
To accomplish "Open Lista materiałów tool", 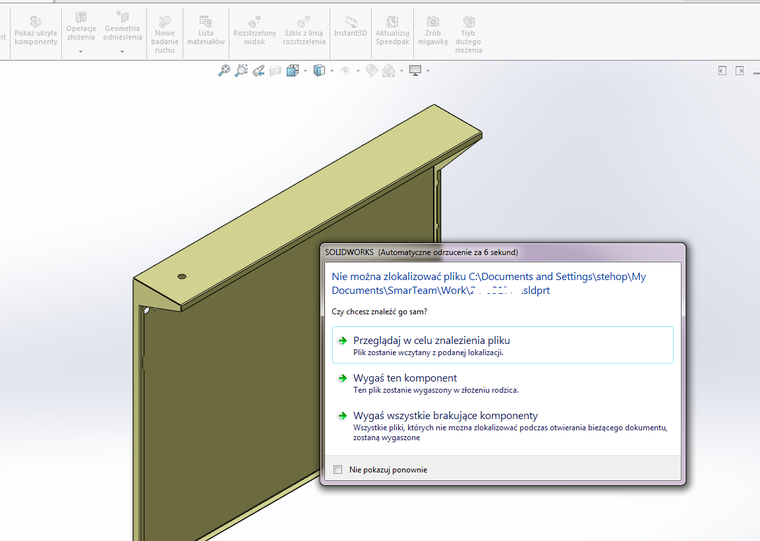I will click(206, 31).
